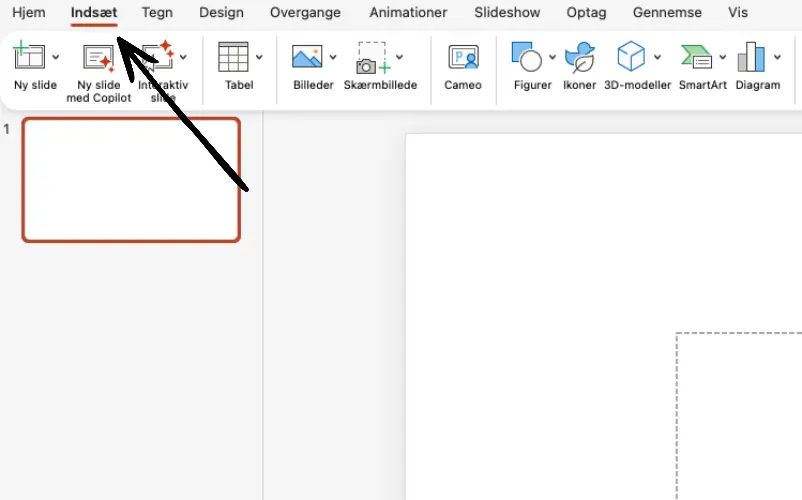This screenshot has height=500, width=802.
Task: Click the Interaktiv slide icon
Action: click(158, 55)
